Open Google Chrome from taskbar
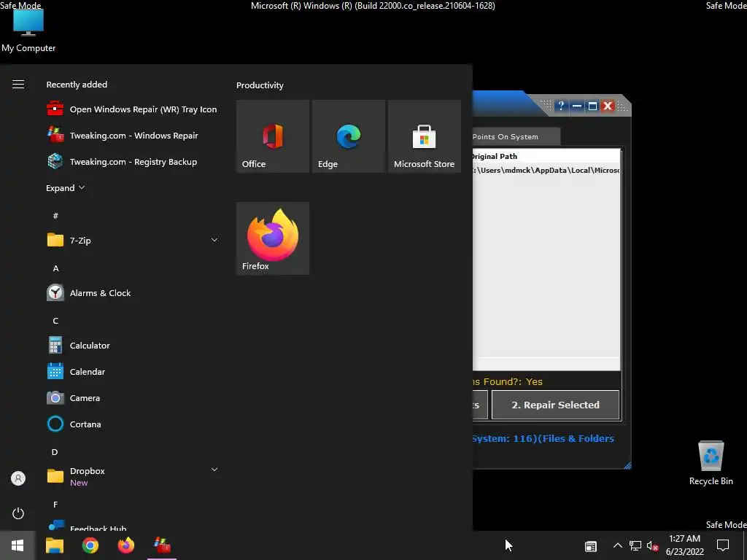The image size is (747, 560). 90,545
